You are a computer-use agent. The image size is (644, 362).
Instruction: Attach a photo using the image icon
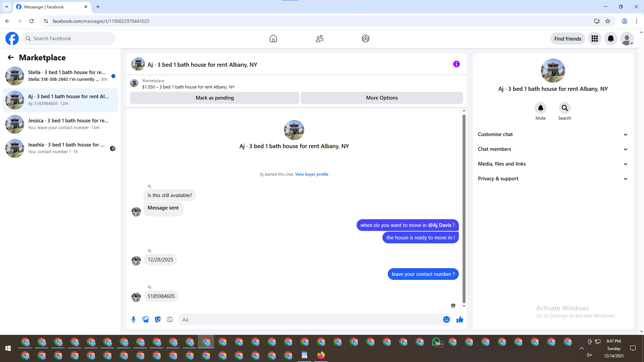[146, 319]
